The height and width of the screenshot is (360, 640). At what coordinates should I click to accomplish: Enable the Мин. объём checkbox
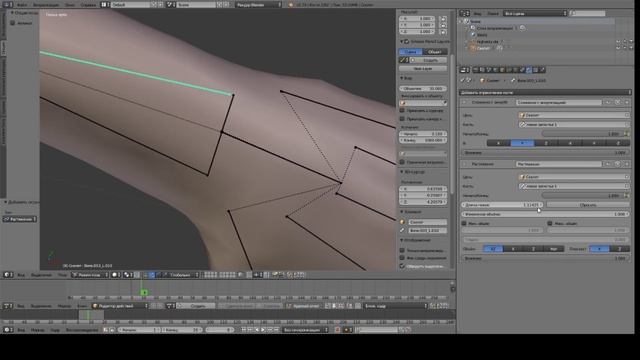(464, 223)
